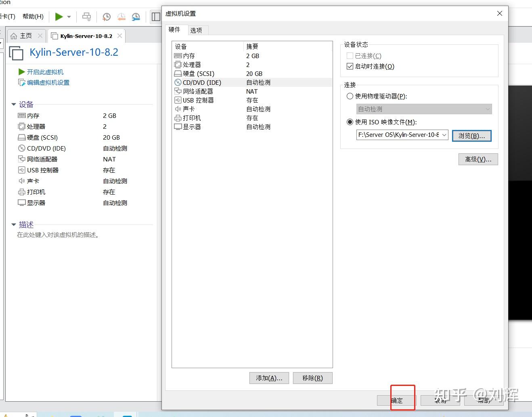Screen dimensions: 532x417
Task: Click the 高级(V)... button
Action: [x=478, y=159]
